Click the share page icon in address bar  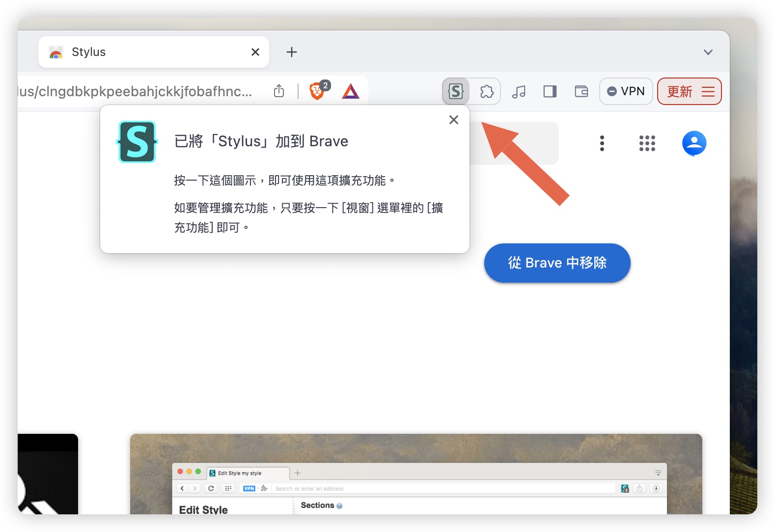(x=279, y=91)
